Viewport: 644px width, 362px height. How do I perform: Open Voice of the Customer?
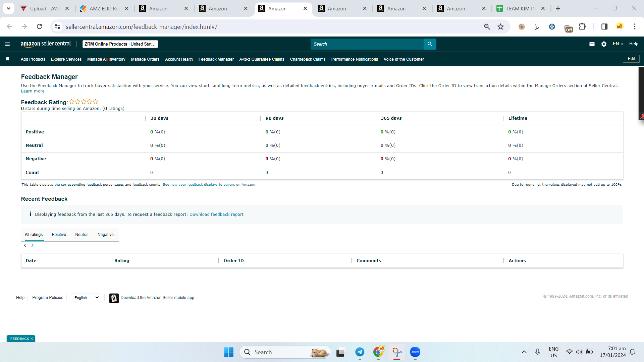pyautogui.click(x=404, y=59)
